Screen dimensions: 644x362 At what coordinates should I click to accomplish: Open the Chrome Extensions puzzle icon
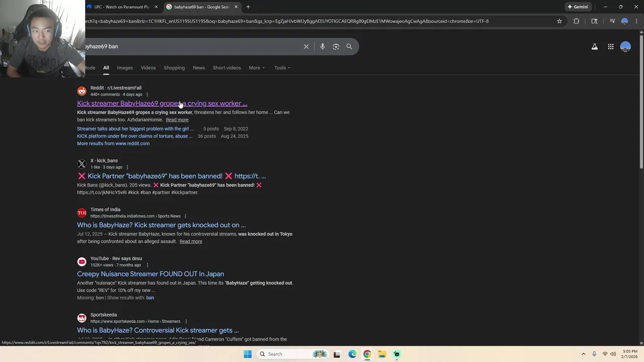[576, 21]
